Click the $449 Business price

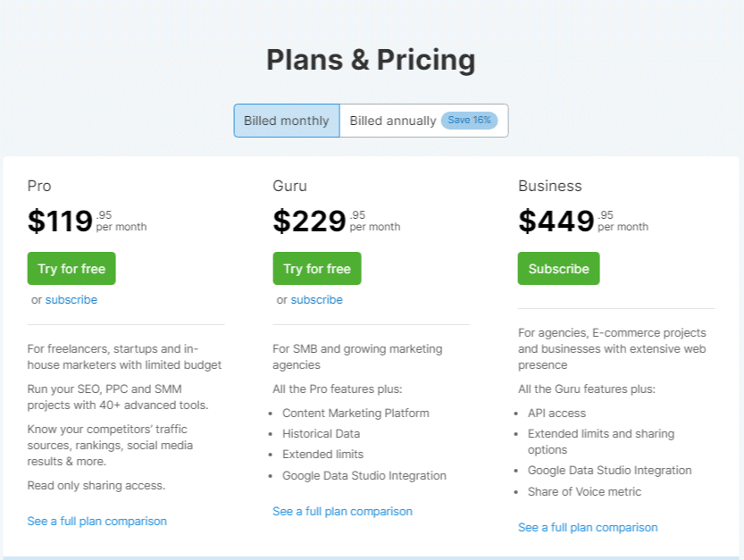[x=556, y=221]
